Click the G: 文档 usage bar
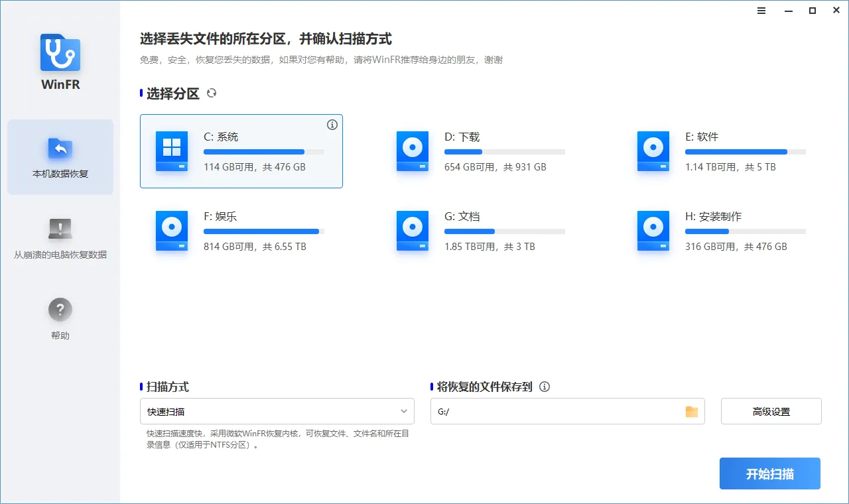 coord(505,231)
